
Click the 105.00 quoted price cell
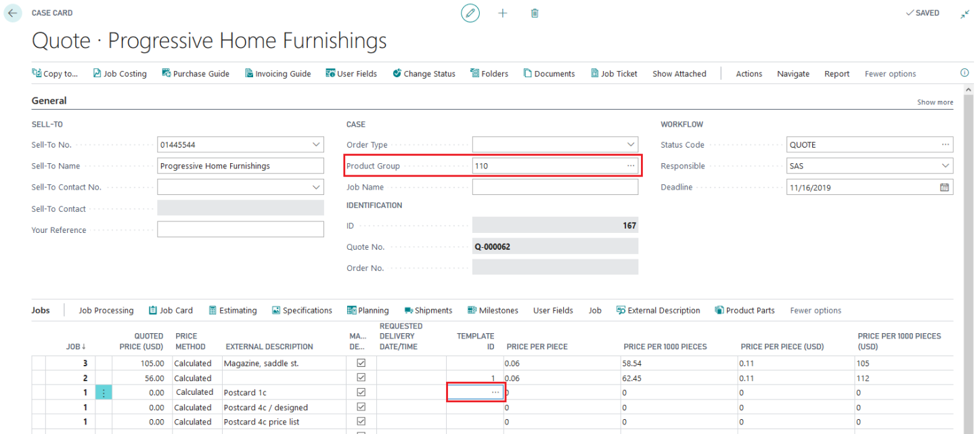pos(141,364)
